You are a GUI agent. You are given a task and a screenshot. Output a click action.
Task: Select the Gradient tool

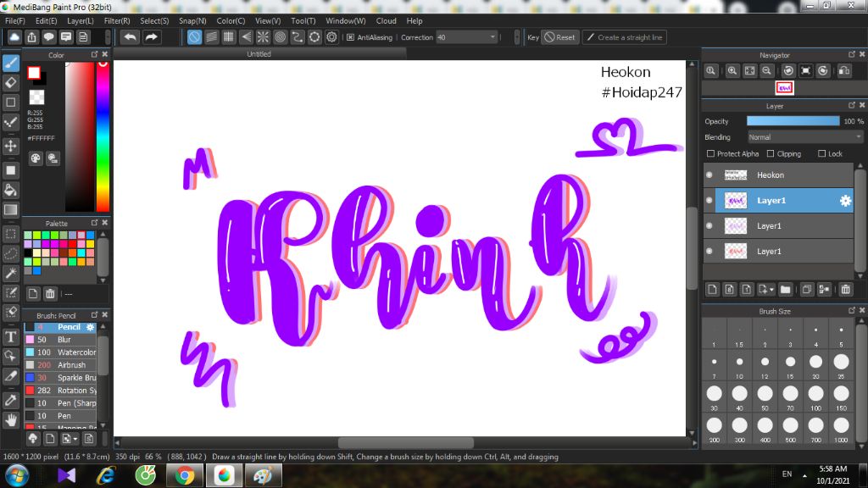click(10, 210)
